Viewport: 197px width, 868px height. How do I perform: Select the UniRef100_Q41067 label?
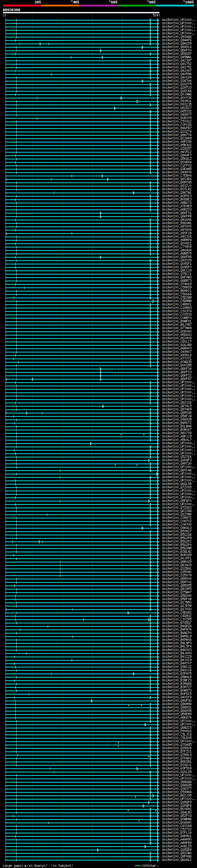[x=177, y=71]
